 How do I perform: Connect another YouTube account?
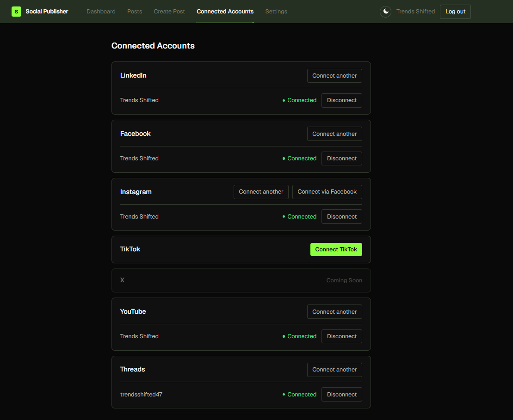334,311
